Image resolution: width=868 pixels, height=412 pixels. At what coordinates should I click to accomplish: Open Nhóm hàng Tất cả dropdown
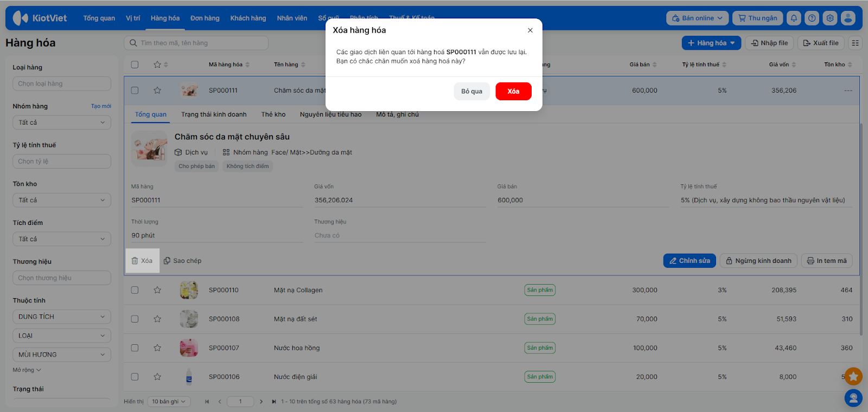[62, 123]
